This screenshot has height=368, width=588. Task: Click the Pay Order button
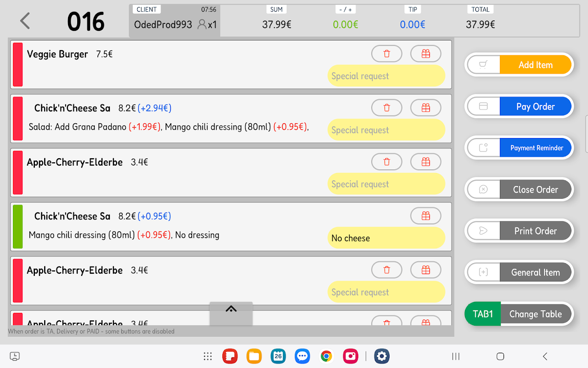519,106
